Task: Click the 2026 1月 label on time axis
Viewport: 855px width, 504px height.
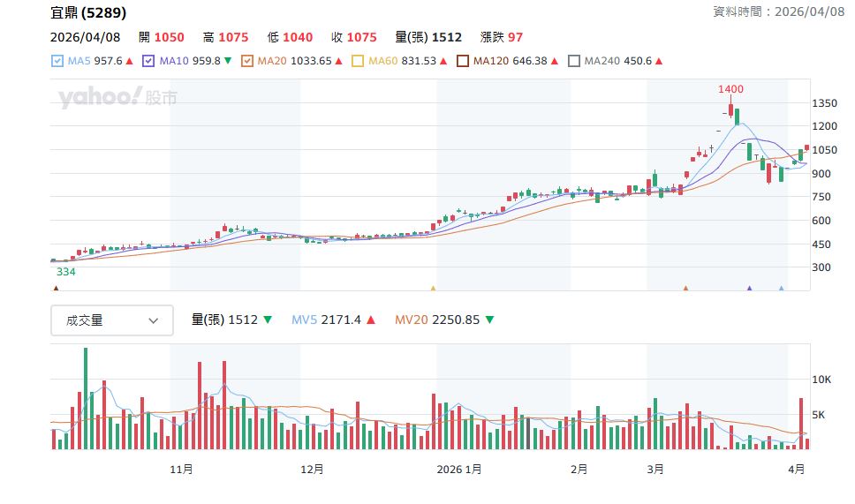Action: 459,470
